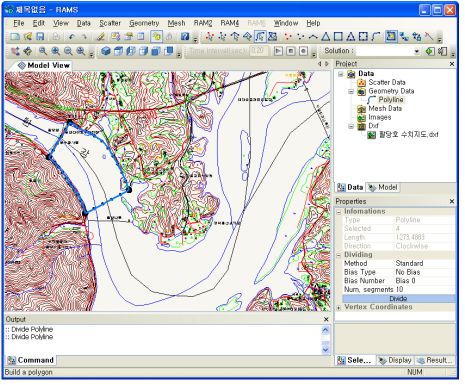Switch to the solid isometric cube view
This screenshot has height=385, width=465.
106,51
